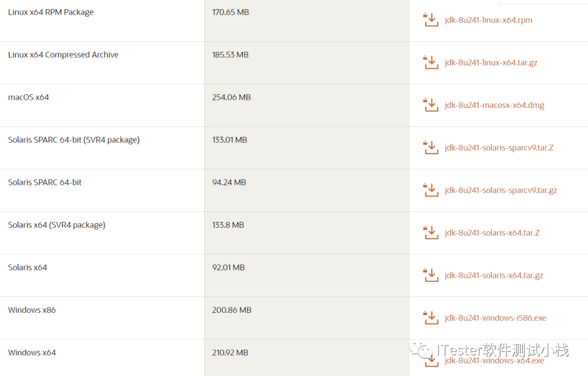Open the jdk-8u241-windows-x64.exe link

(x=494, y=361)
